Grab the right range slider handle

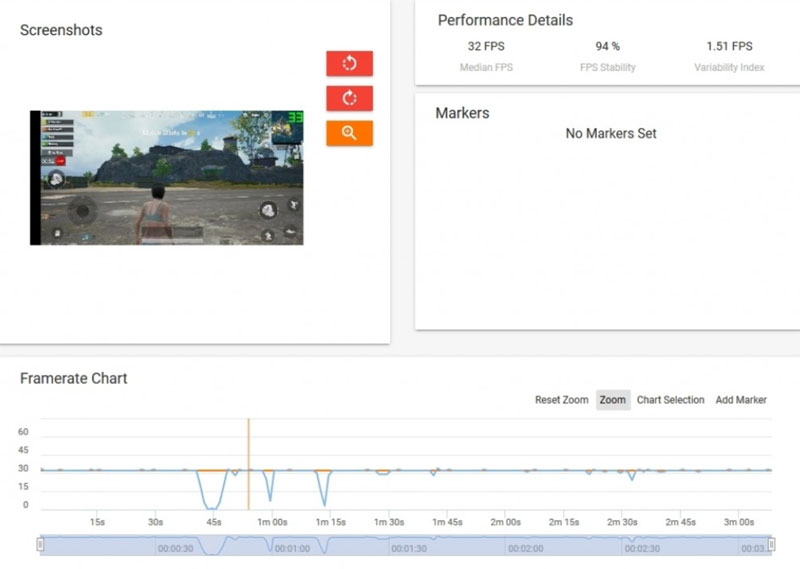pos(770,545)
